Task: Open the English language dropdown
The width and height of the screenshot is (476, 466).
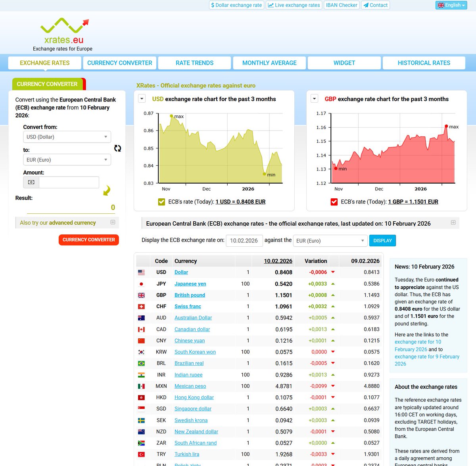Action: 451,5
